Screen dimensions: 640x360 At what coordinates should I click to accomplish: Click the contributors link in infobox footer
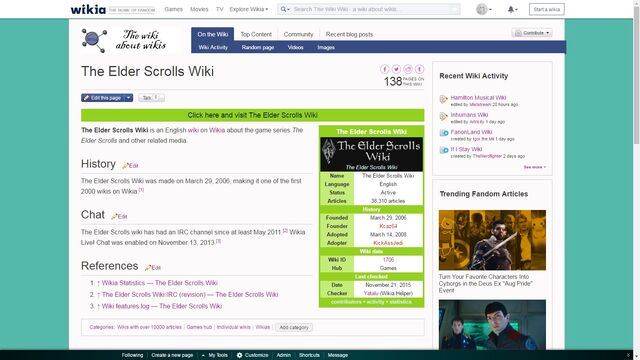point(346,302)
